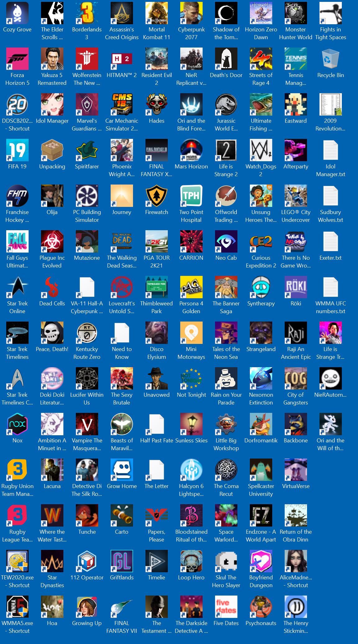The width and height of the screenshot is (358, 644).
Task: Select the Five Dates icon
Action: [226, 607]
